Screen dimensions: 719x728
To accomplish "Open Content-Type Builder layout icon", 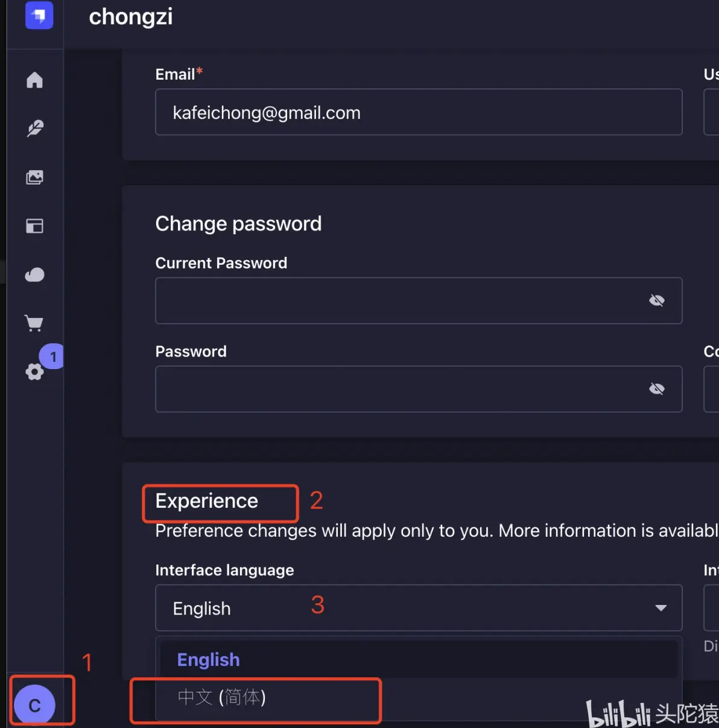I will pos(35,226).
